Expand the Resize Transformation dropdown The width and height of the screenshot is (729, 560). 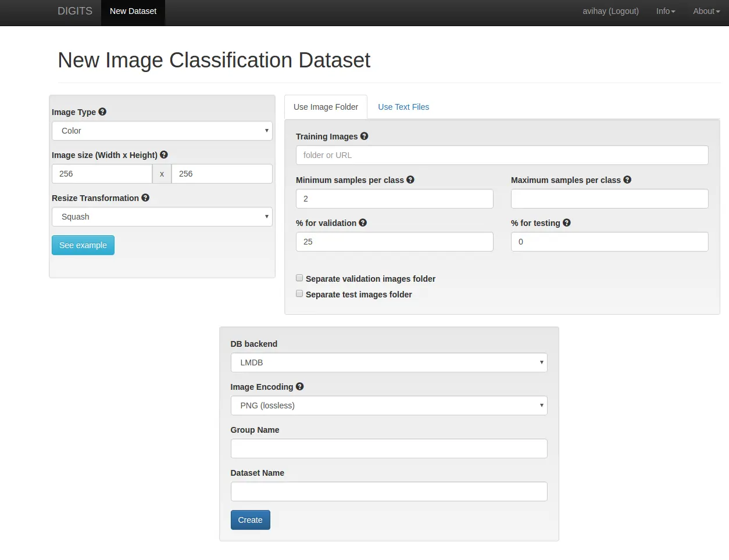coord(162,217)
